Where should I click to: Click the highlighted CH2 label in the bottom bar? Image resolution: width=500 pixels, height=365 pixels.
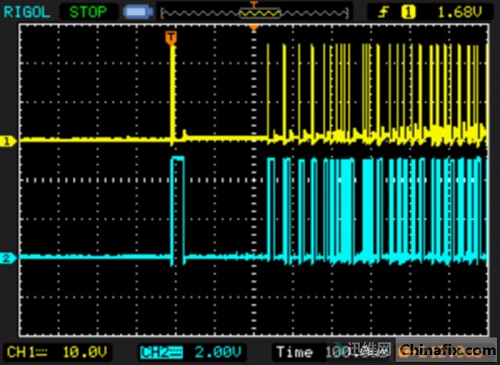(161, 352)
